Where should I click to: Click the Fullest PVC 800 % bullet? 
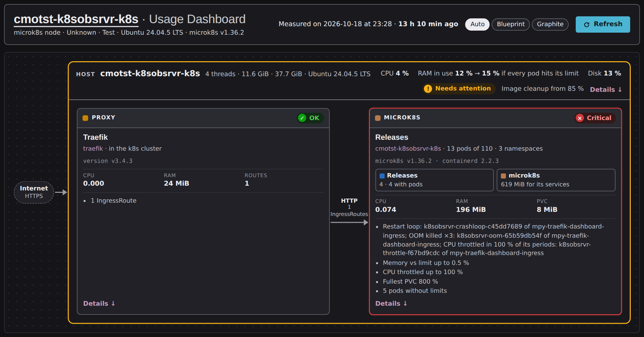pyautogui.click(x=410, y=282)
